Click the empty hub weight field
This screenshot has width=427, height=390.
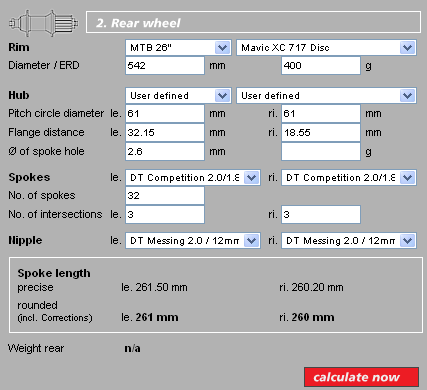321,152
